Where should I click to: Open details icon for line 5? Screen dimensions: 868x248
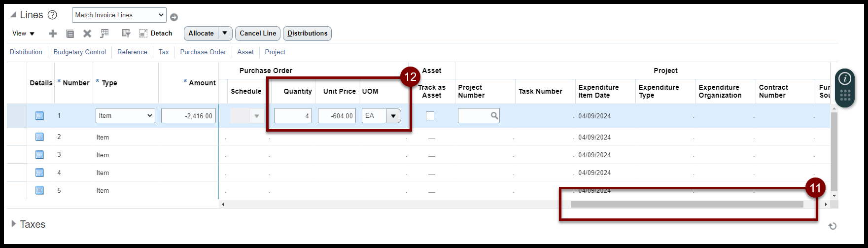(39, 190)
